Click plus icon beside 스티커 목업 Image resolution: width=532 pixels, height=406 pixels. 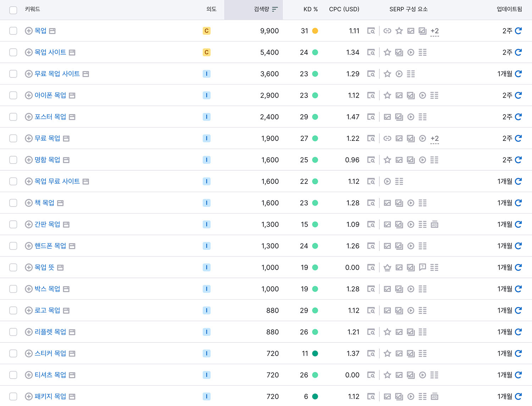pyautogui.click(x=29, y=353)
